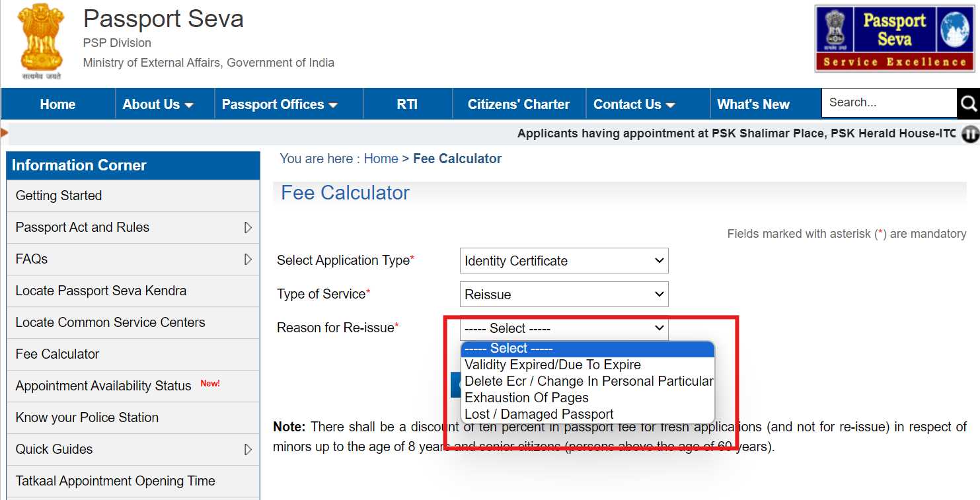Screen dimensions: 980x500
Task: Open Citizens' Charter menu item
Action: coord(519,104)
